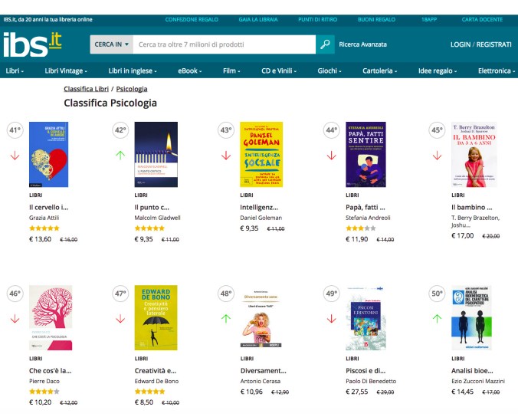The height and width of the screenshot is (420, 518).
Task: Open the Intelligenza Sociale book cover
Action: tap(261, 154)
